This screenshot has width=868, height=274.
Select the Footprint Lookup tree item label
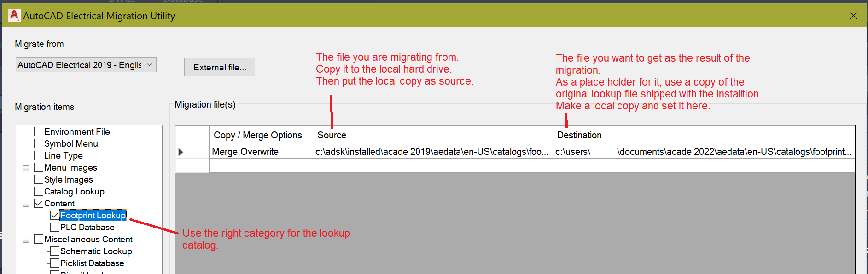(93, 215)
